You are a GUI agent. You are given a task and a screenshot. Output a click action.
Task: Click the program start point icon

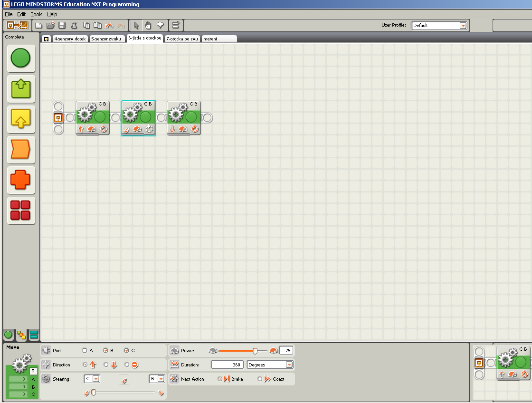(x=58, y=118)
